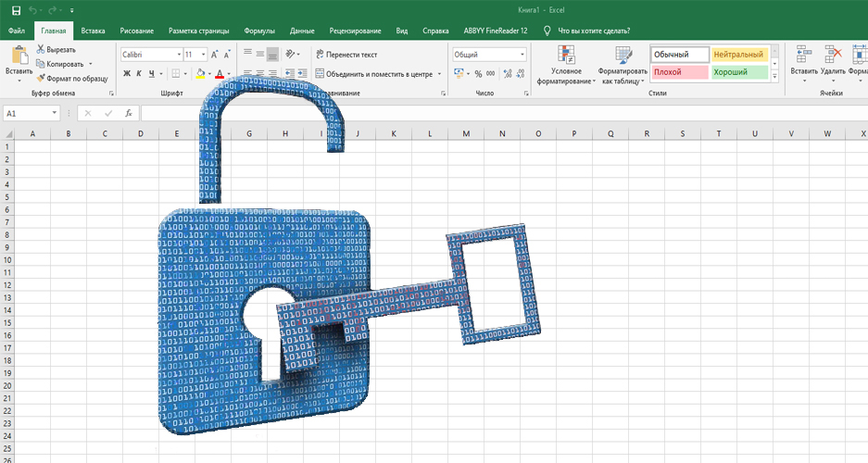Increase decimal places icon
This screenshot has width=868, height=463.
(x=507, y=73)
